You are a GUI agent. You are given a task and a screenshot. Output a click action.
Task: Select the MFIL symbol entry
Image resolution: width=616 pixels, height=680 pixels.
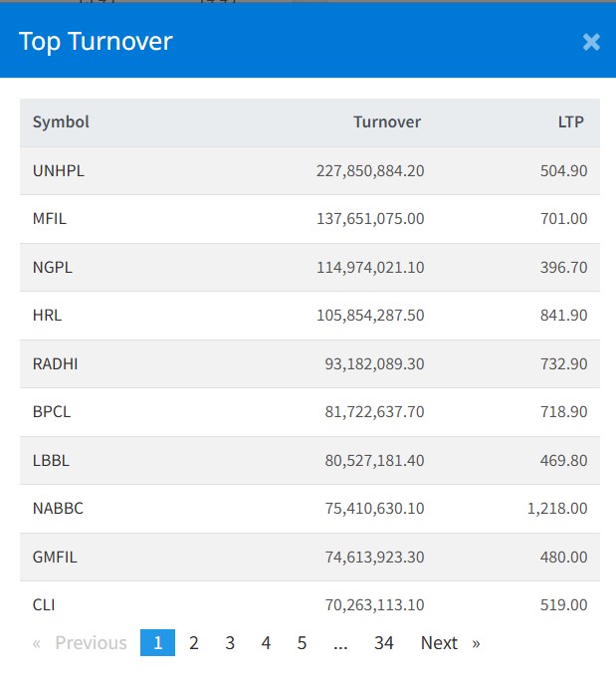click(x=50, y=219)
